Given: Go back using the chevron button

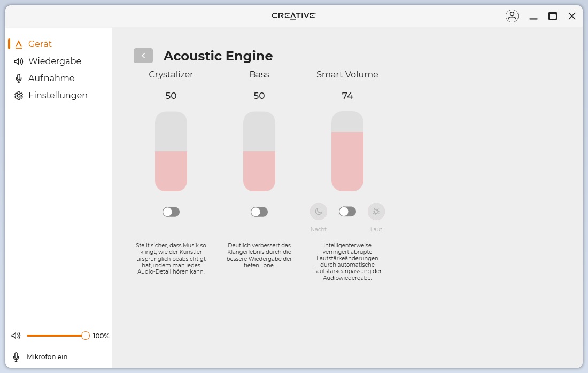Looking at the screenshot, I should point(143,56).
